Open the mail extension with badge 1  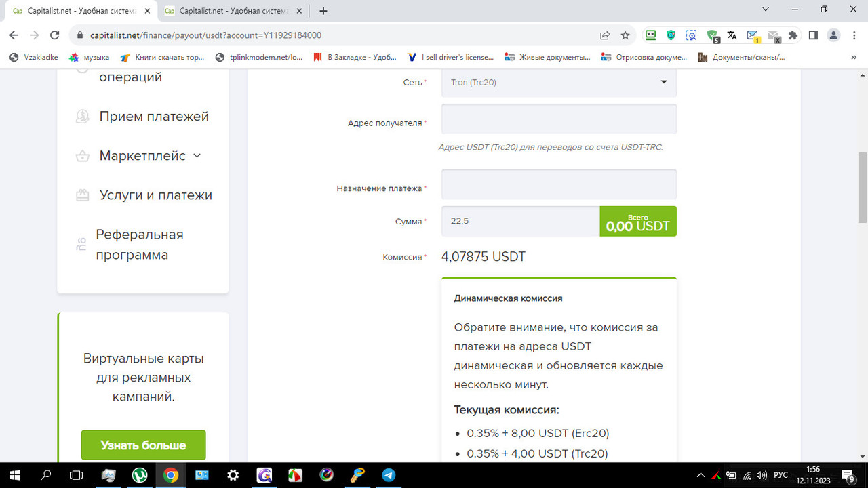coord(753,36)
